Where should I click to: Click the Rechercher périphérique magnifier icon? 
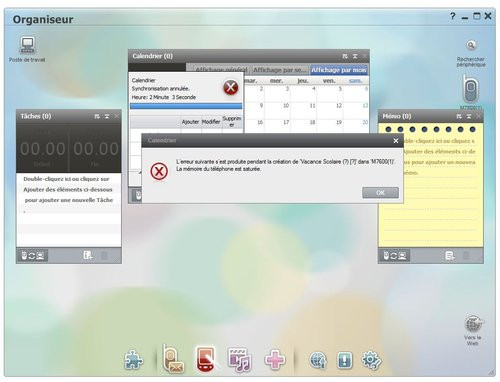pyautogui.click(x=471, y=45)
